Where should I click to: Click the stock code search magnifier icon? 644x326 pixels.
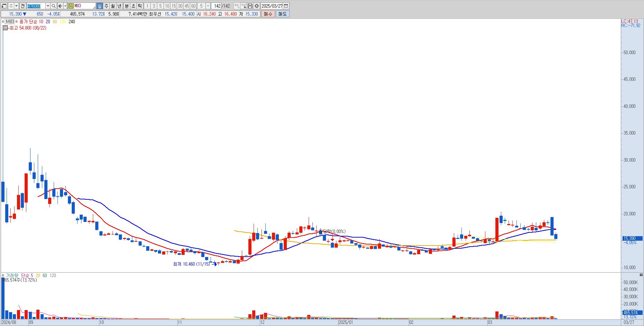coord(53,6)
